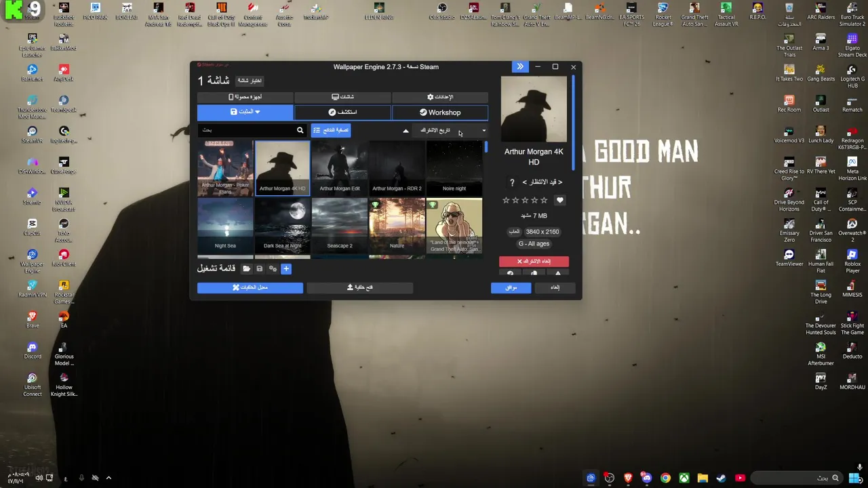Open the subscription date sort dropdown
The image size is (868, 488).
click(x=451, y=130)
